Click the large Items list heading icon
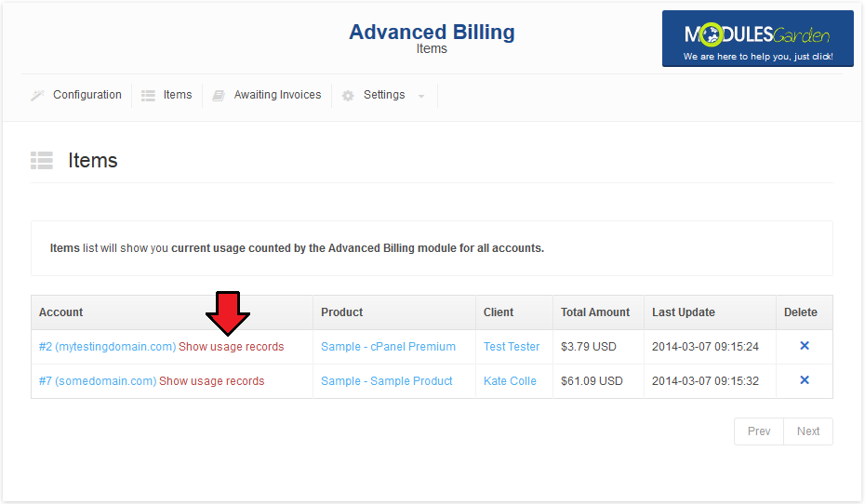 pyautogui.click(x=42, y=161)
